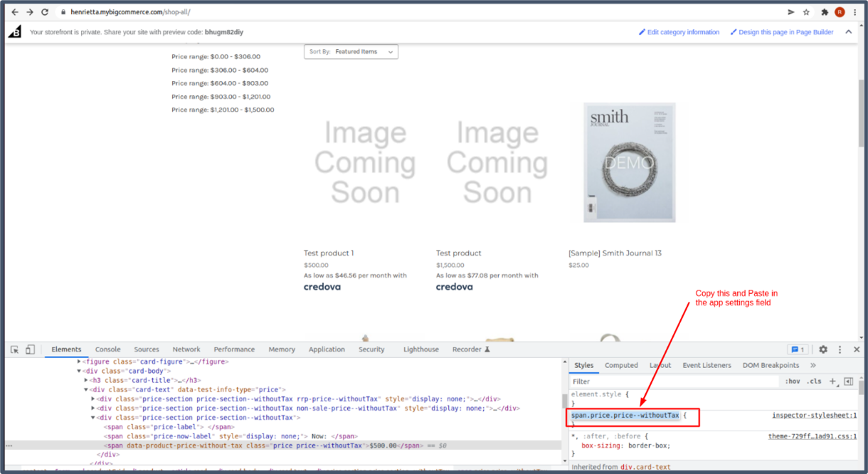Toggle the :hov element state panel
Screen dimensions: 868x474
pyautogui.click(x=793, y=381)
